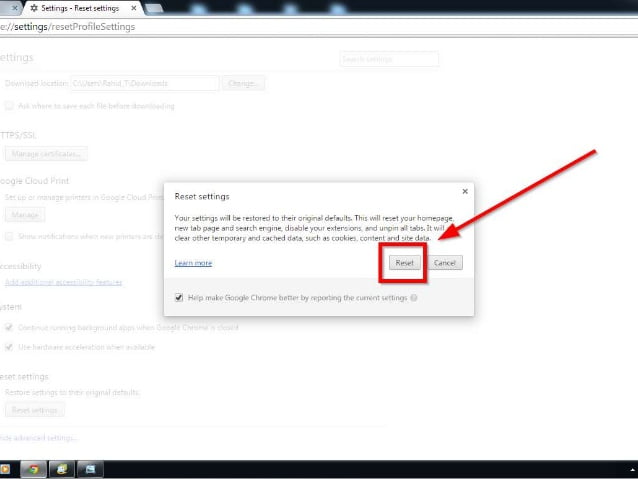The height and width of the screenshot is (479, 638).
Task: Close the Reset settings dialog with X
Action: pos(465,191)
